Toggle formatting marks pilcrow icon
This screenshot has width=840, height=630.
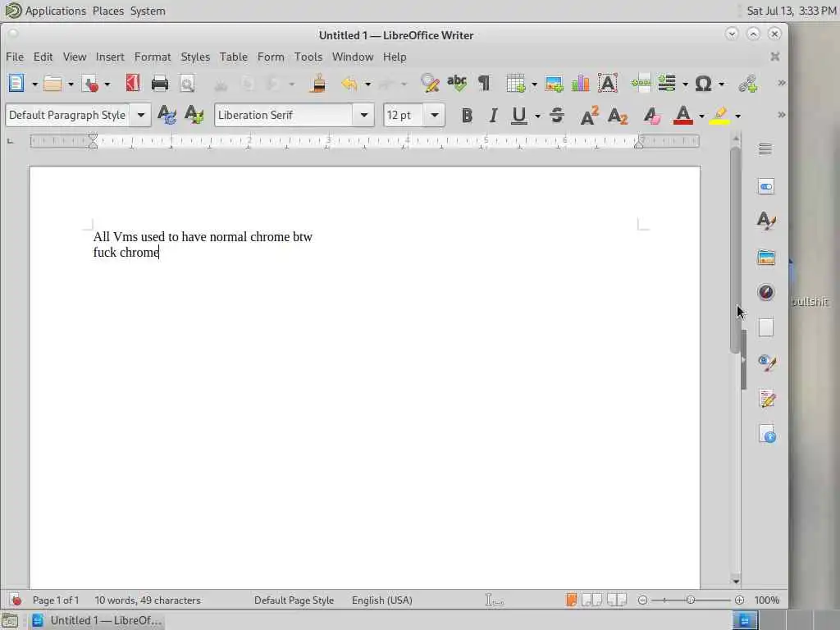click(484, 83)
